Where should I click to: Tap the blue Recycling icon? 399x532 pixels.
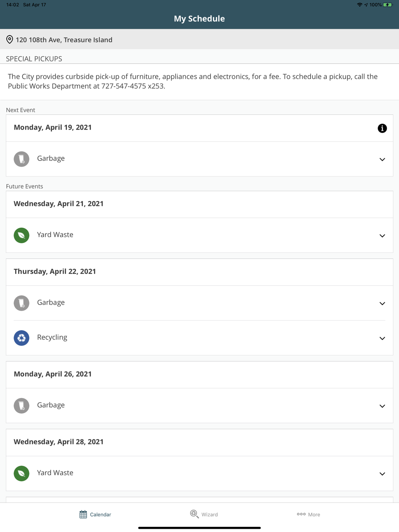[22, 338]
